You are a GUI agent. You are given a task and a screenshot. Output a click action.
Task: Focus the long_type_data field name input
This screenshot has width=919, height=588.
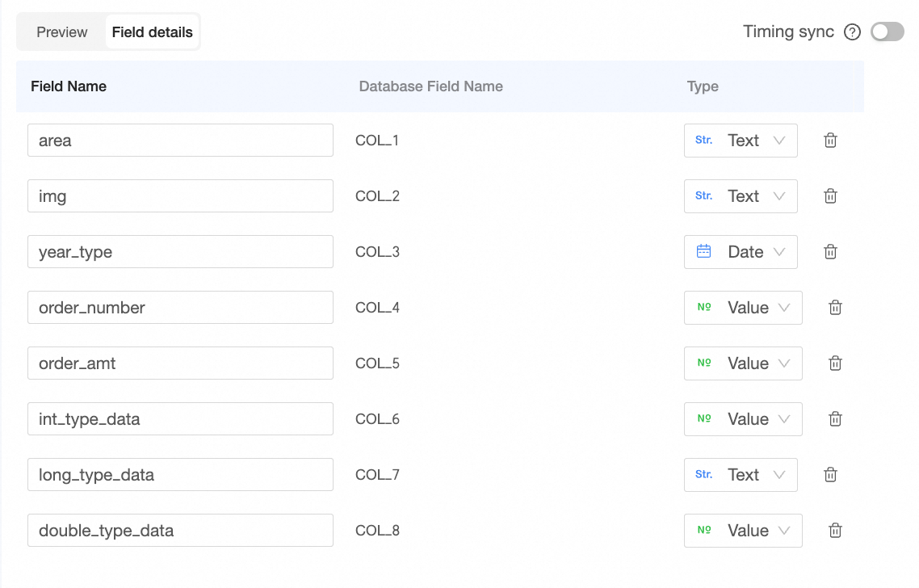180,474
